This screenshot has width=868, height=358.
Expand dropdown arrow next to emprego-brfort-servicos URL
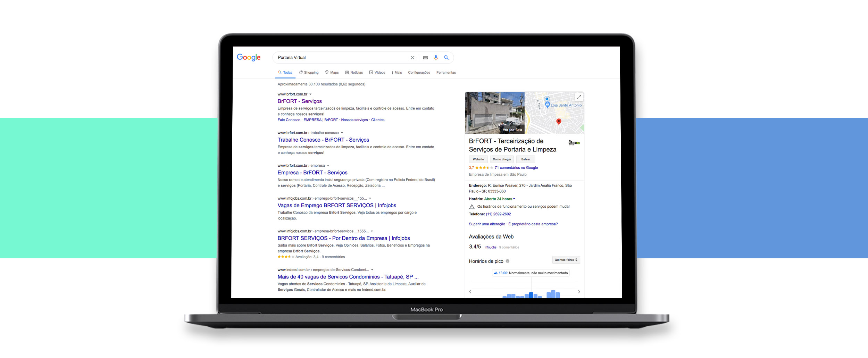(370, 199)
